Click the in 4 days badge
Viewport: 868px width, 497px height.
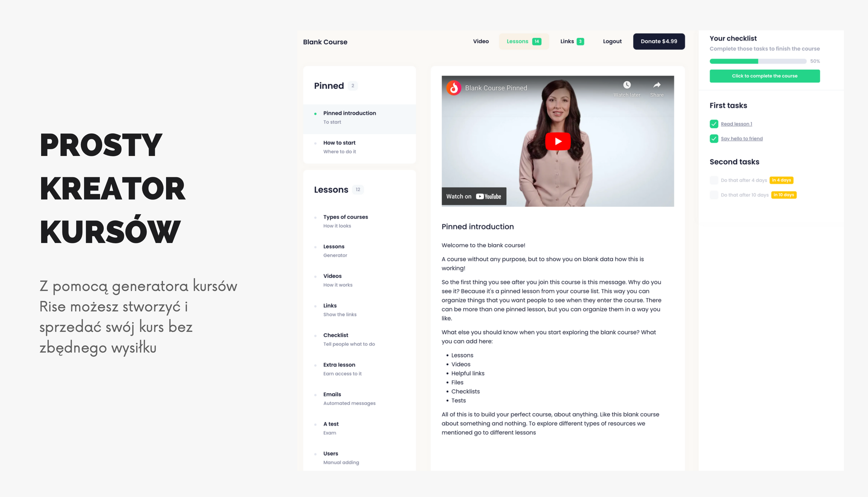[781, 180]
